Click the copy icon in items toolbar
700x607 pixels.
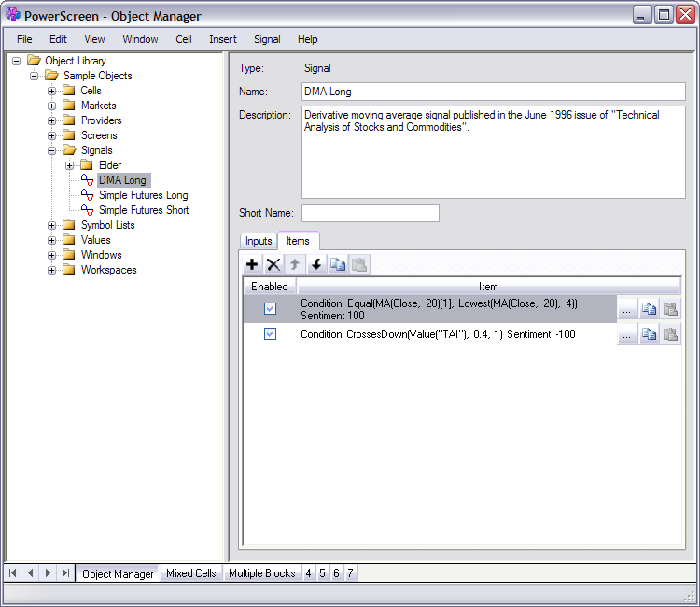pos(338,265)
